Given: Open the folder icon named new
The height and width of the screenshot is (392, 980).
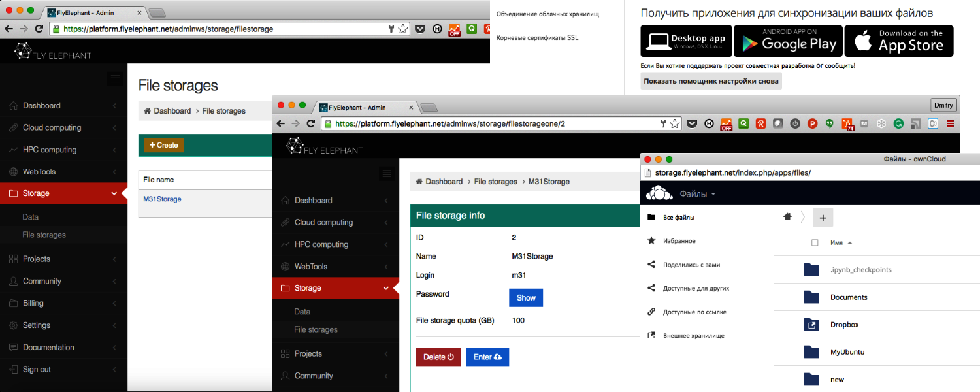Looking at the screenshot, I should 811,380.
